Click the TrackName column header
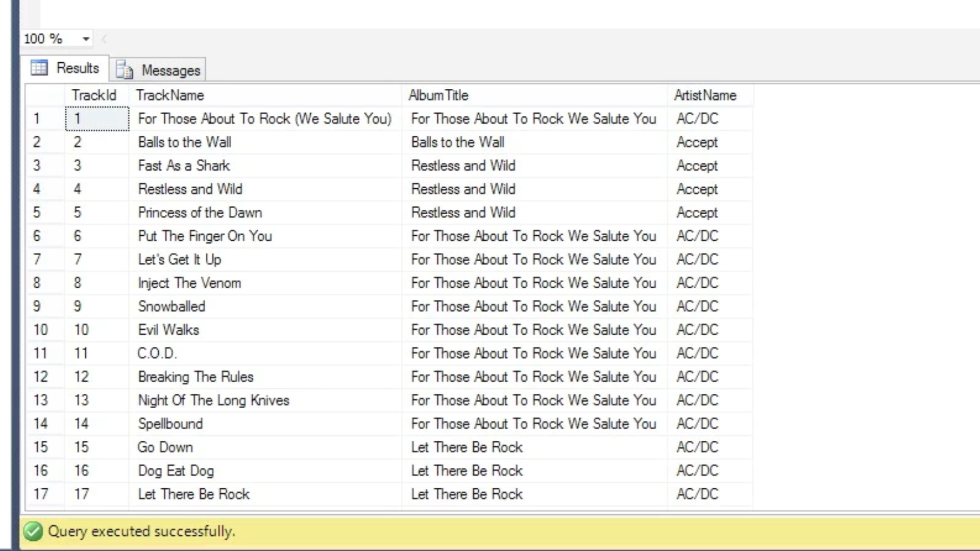Viewport: 980px width, 551px height. click(170, 95)
